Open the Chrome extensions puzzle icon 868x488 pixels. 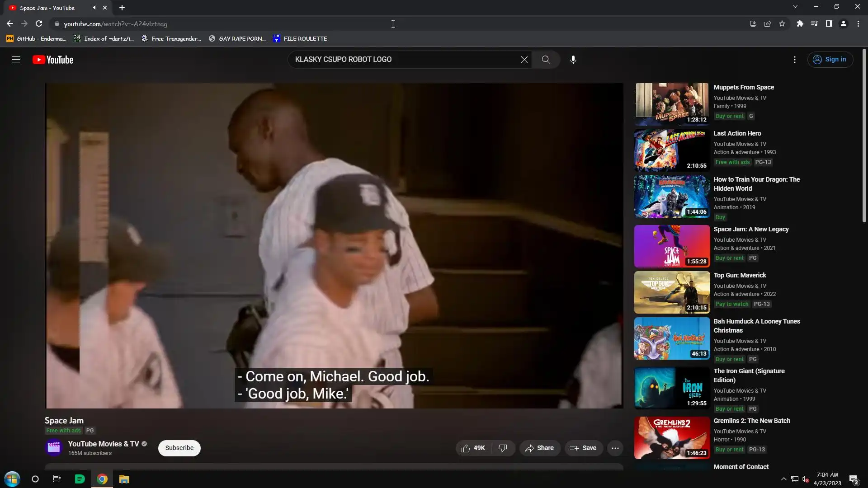[800, 23]
